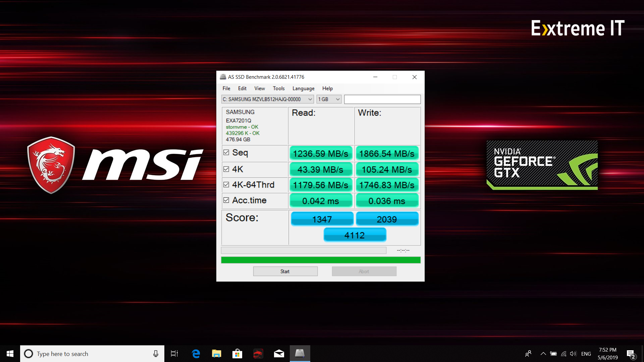The height and width of the screenshot is (362, 644).
Task: Check battery status tray icon
Action: tap(553, 354)
